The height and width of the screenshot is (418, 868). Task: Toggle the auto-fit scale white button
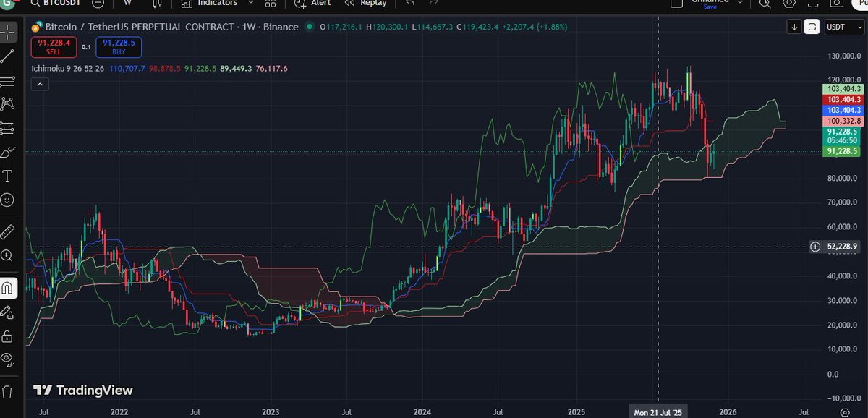click(x=812, y=27)
